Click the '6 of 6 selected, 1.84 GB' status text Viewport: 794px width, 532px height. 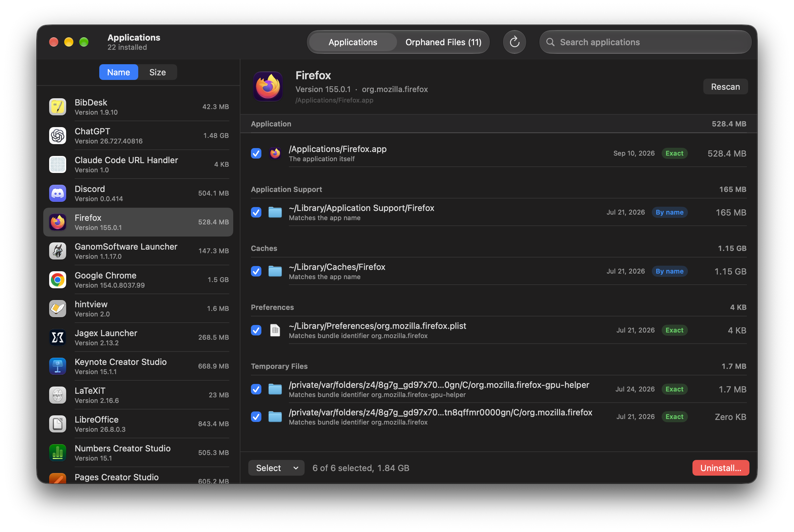coord(361,468)
